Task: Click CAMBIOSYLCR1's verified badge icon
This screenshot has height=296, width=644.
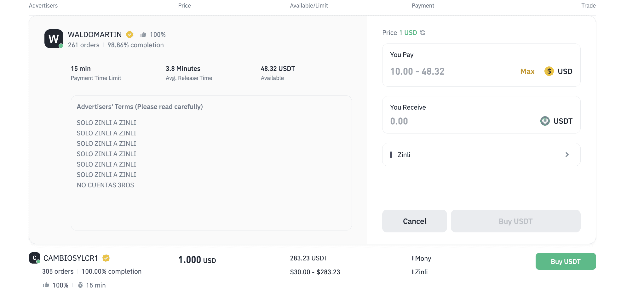Action: point(106,258)
